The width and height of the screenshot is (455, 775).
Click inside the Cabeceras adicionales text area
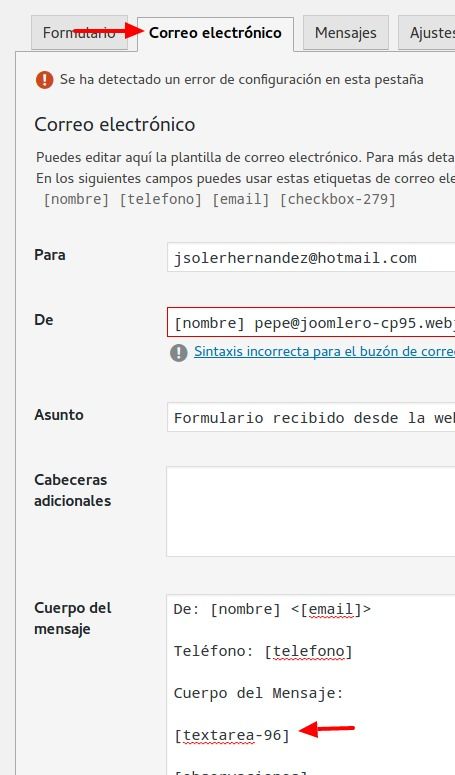pos(311,511)
